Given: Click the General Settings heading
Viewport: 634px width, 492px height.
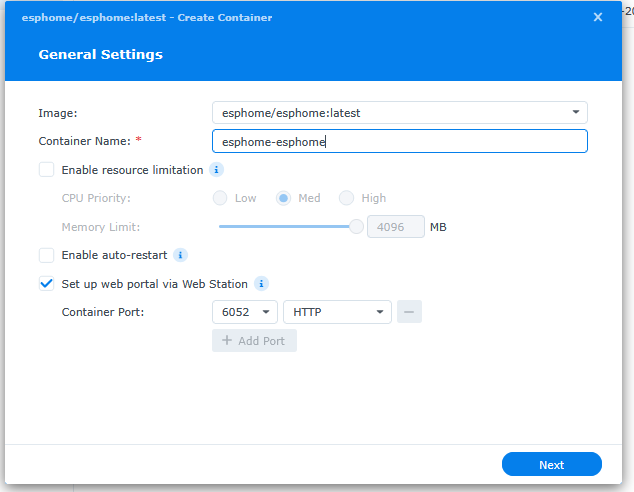Looking at the screenshot, I should click(101, 54).
